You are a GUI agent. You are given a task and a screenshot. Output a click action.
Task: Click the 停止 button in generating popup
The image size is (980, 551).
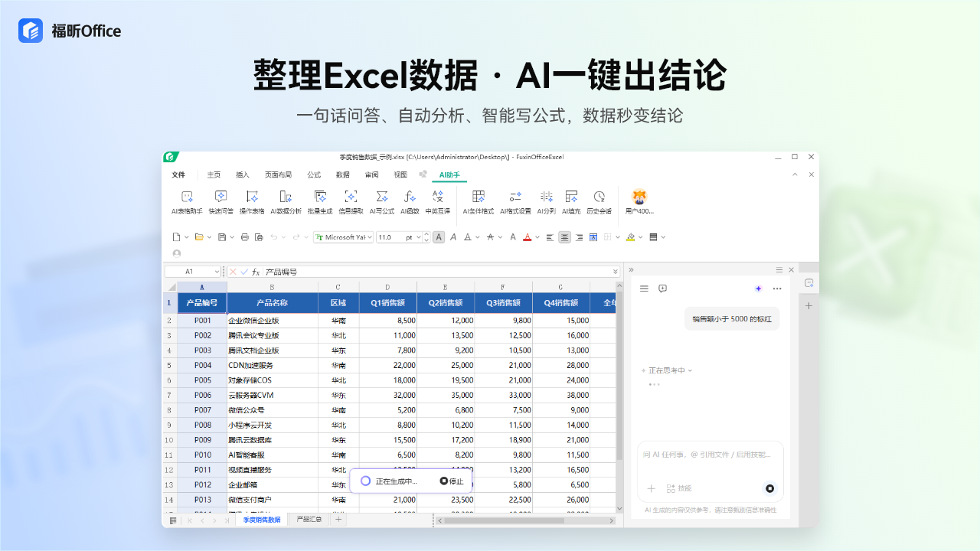tap(452, 481)
